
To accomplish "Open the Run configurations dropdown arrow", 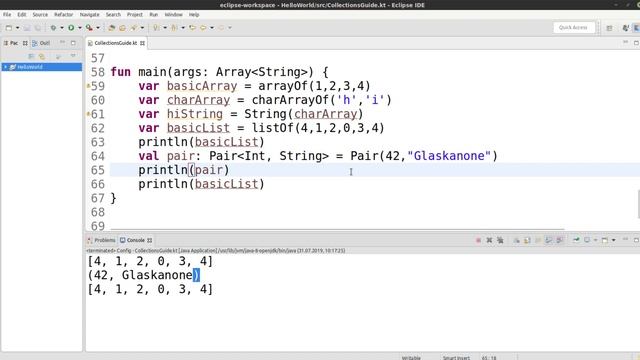I will pos(80,28).
